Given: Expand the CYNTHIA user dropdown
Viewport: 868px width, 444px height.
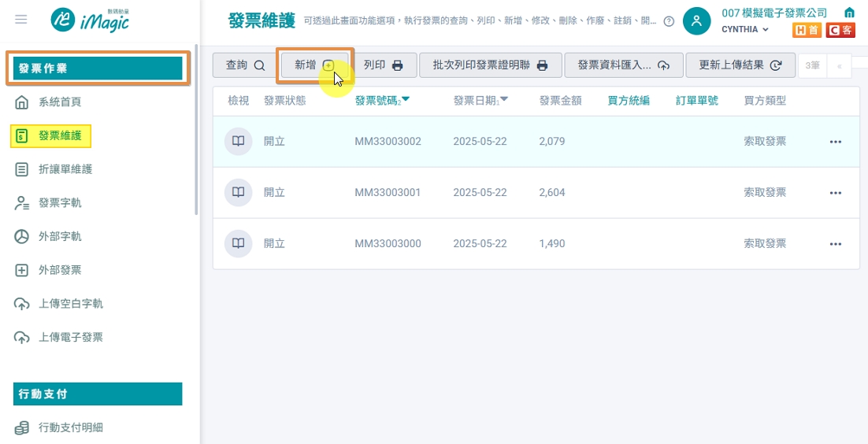Looking at the screenshot, I should pos(745,29).
